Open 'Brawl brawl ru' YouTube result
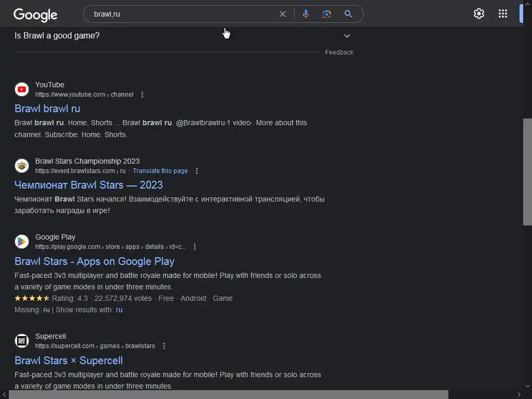 tap(47, 109)
